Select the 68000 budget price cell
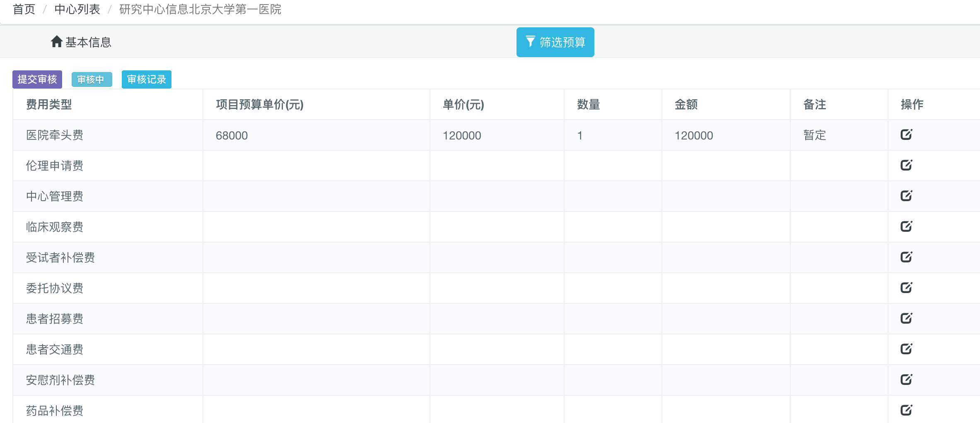980x423 pixels. pos(316,135)
